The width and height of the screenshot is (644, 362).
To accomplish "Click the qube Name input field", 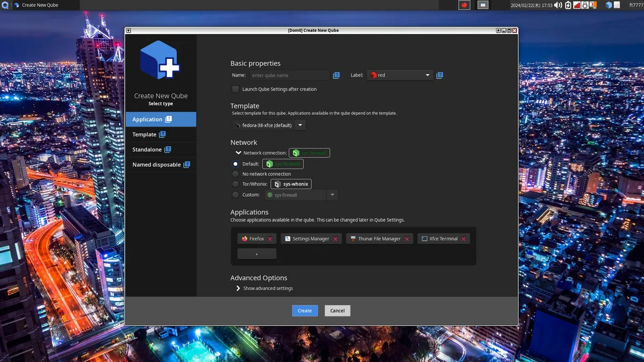I will point(290,75).
